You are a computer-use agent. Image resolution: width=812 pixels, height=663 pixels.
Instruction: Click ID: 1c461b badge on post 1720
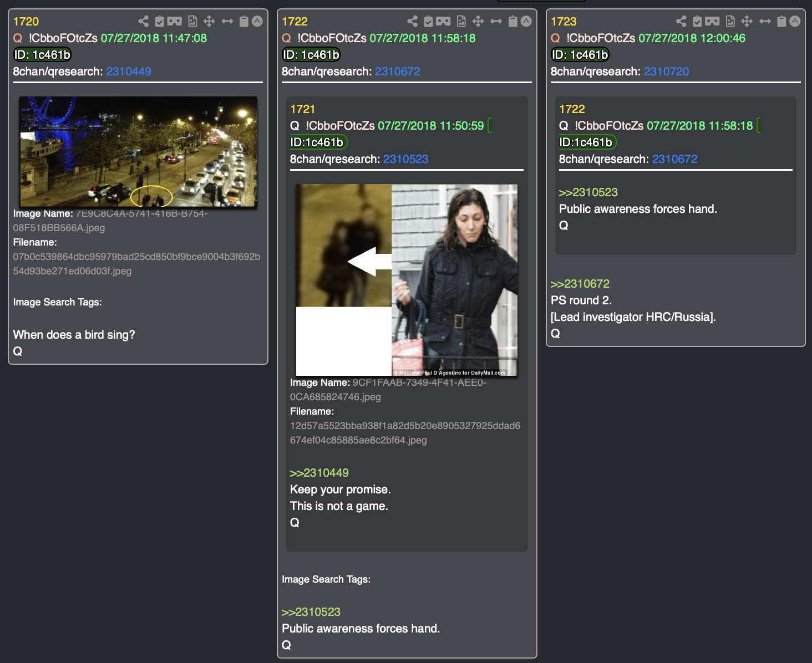(42, 55)
